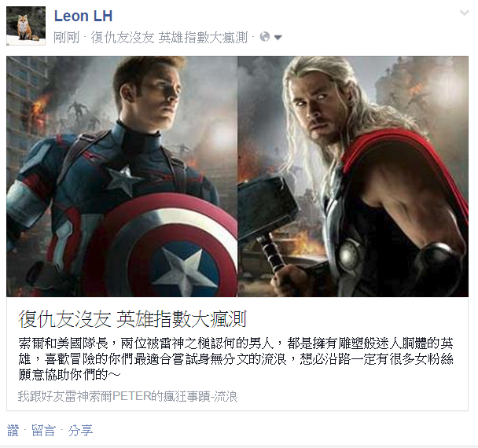Click the Leon LH profile name
The height and width of the screenshot is (448, 478).
click(83, 16)
